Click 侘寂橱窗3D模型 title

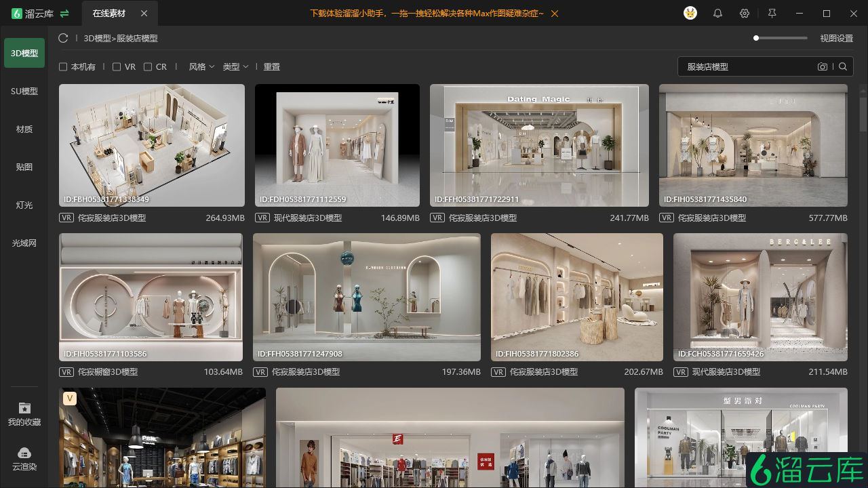click(108, 372)
